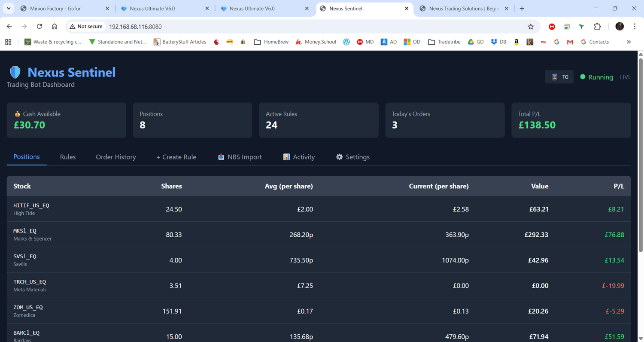Image resolution: width=644 pixels, height=342 pixels.
Task: Click the Cash Available money bag icon
Action: tap(17, 114)
